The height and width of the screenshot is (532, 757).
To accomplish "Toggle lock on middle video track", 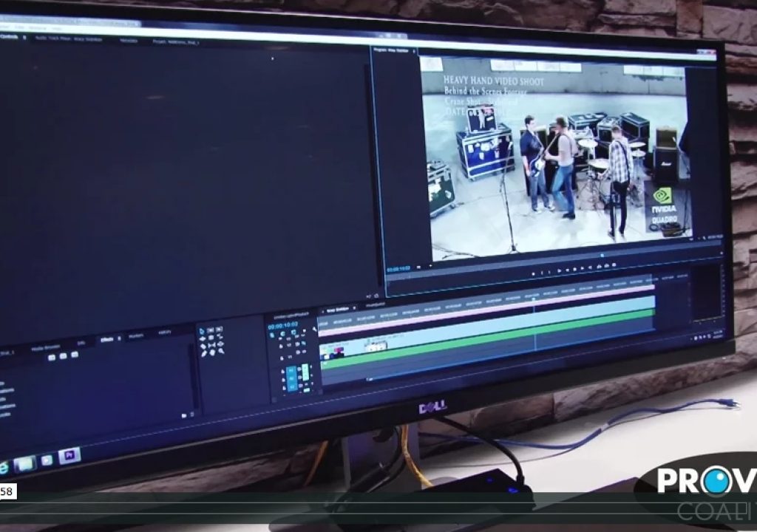I will point(282,347).
